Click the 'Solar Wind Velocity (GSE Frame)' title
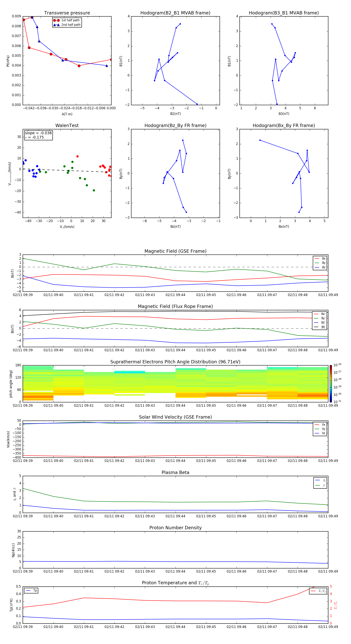Image resolution: width=351 pixels, height=644 pixels. (x=175, y=417)
